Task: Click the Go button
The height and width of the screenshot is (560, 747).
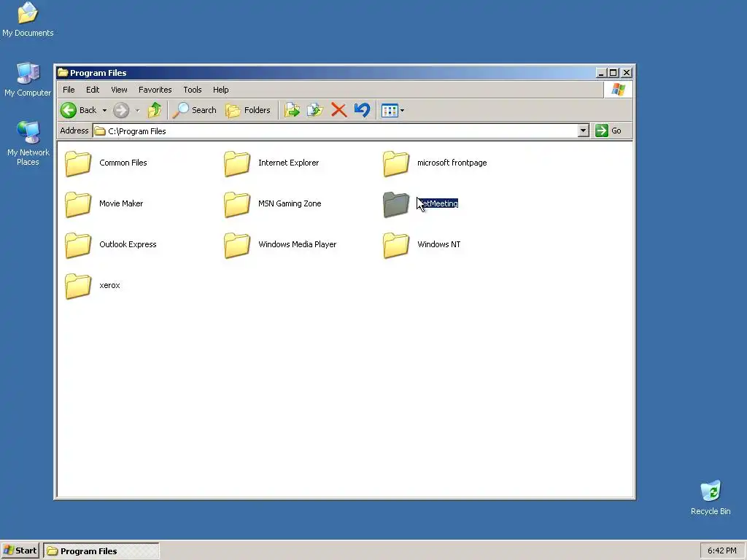Action: (609, 131)
